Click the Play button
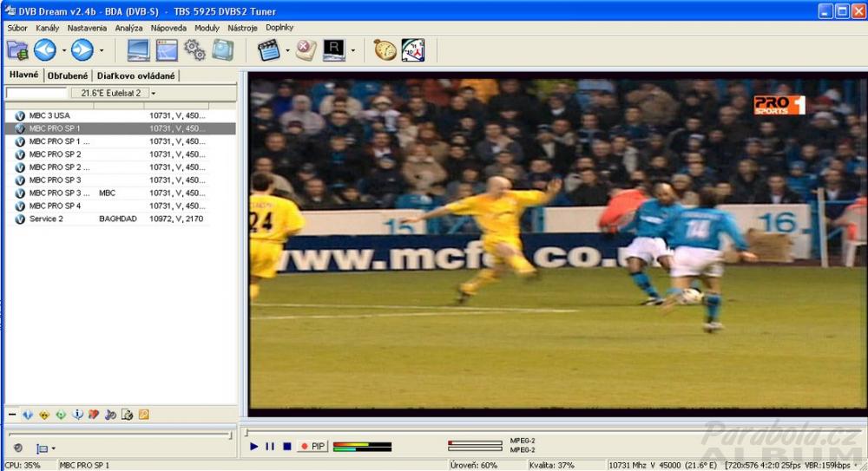Screen dimensions: 868x471 [253, 447]
